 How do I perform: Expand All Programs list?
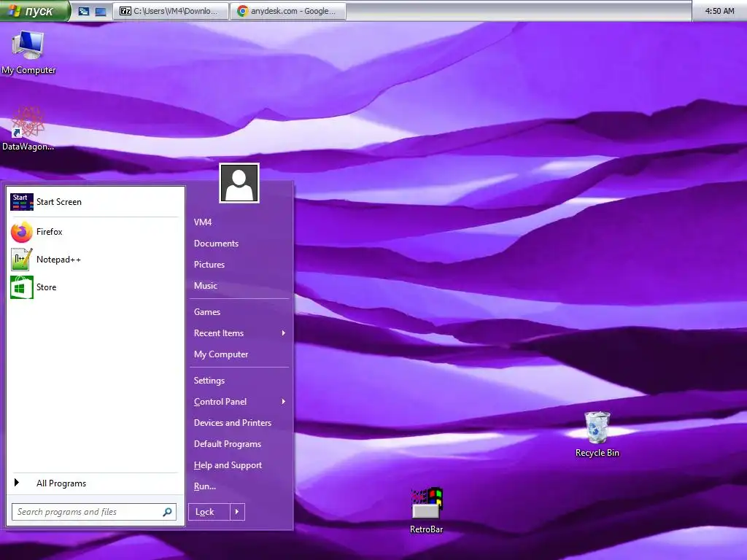[x=94, y=483]
